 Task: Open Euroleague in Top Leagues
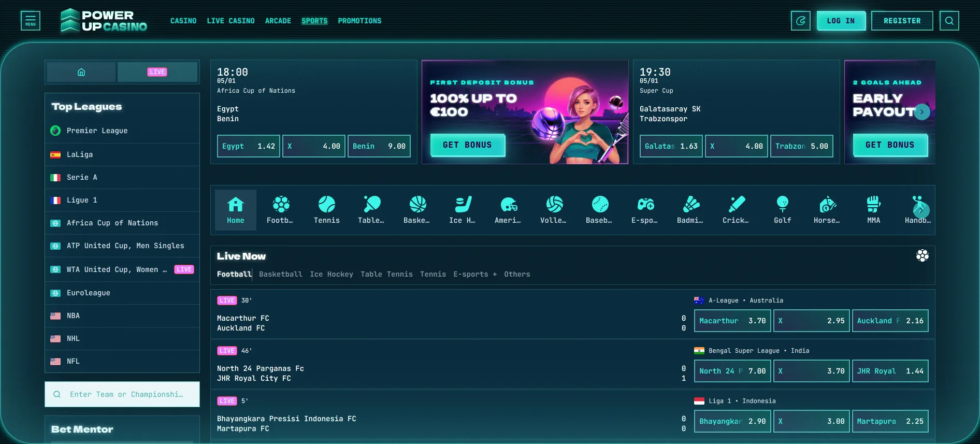(x=122, y=293)
